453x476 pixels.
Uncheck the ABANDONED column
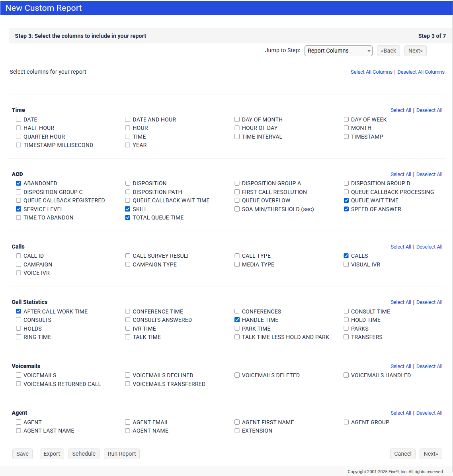pyautogui.click(x=18, y=183)
